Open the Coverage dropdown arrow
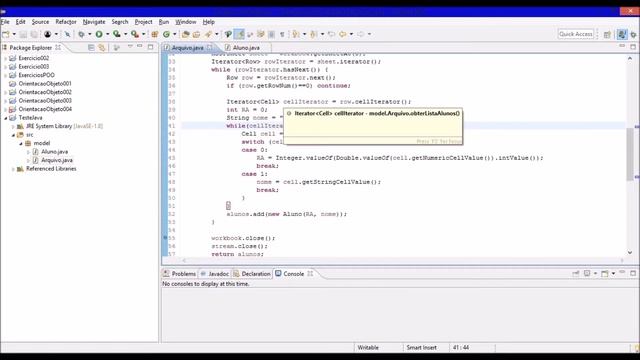640x360 pixels. click(x=125, y=34)
